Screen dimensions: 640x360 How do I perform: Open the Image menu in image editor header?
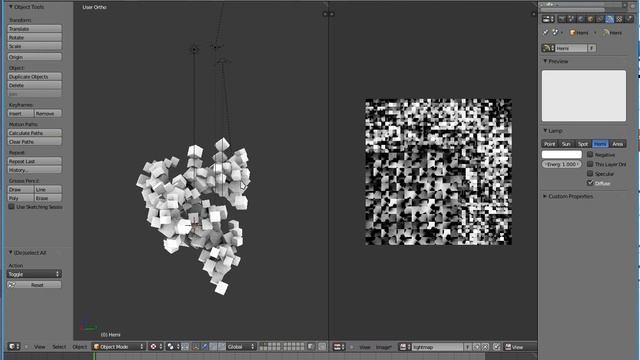pyautogui.click(x=384, y=347)
